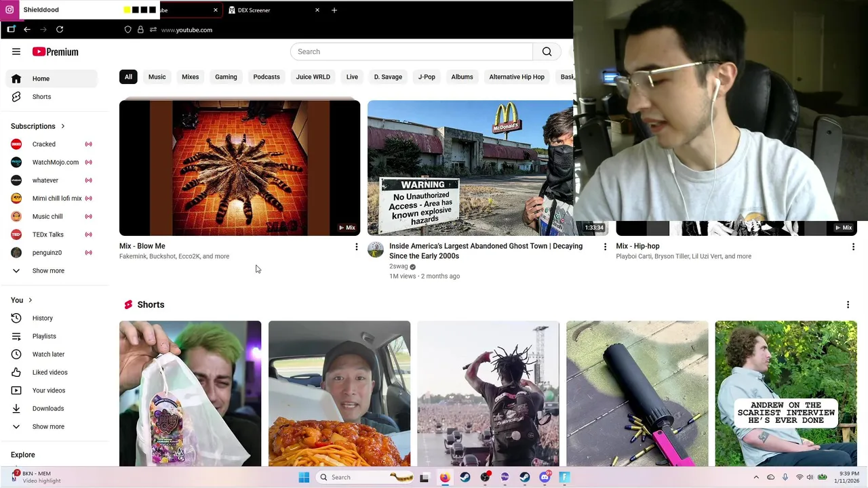Click the Playlists icon in sidebar

click(x=16, y=336)
